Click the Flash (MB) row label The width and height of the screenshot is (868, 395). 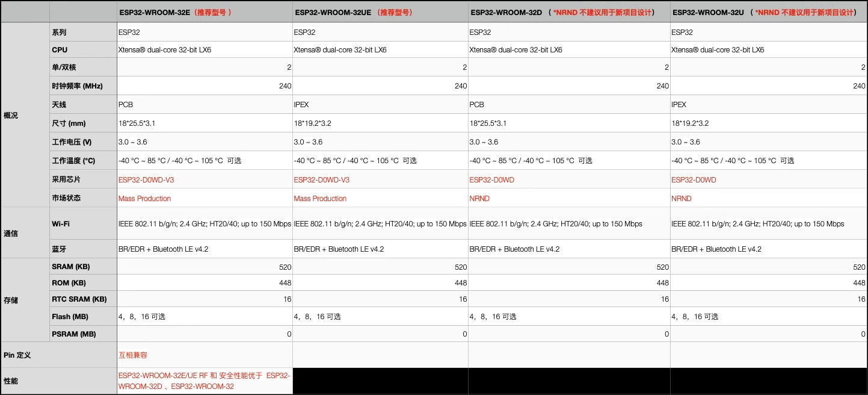[x=67, y=316]
